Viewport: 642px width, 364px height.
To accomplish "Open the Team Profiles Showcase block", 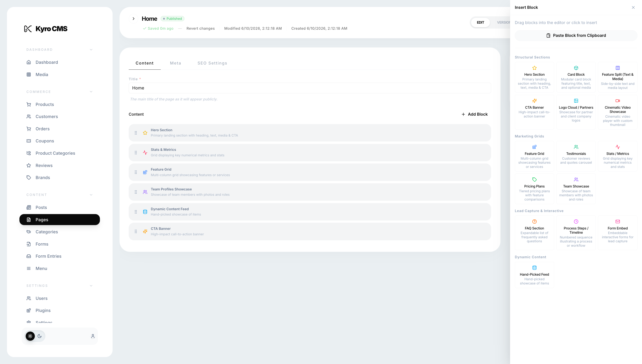I will pyautogui.click(x=310, y=192).
